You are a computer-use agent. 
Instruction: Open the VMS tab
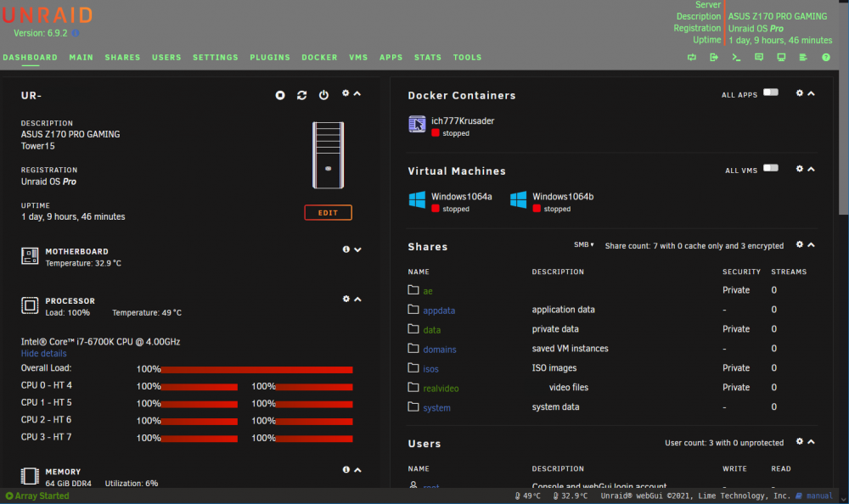point(358,58)
